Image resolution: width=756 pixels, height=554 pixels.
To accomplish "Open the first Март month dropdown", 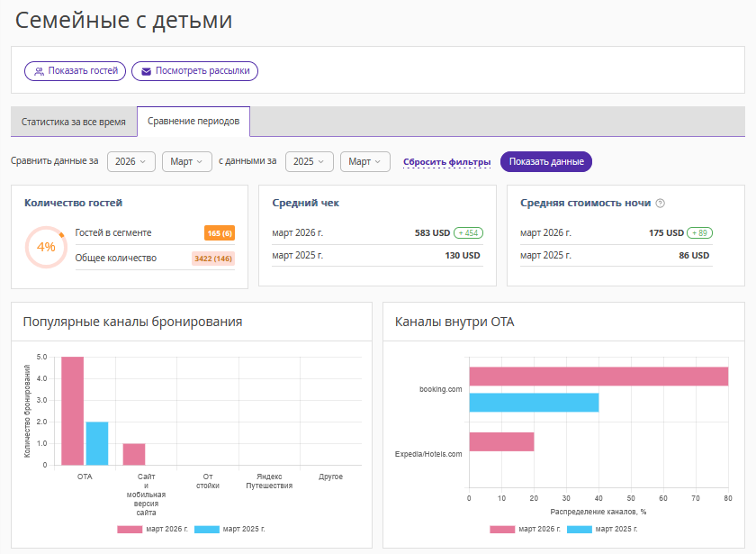I will (187, 162).
